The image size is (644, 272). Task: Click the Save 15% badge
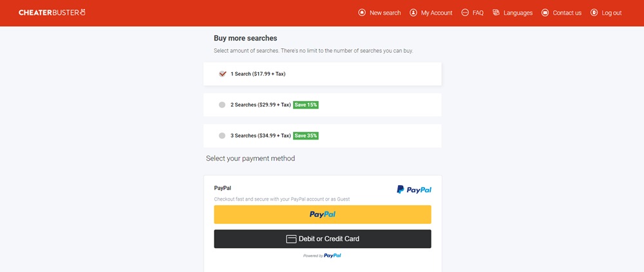[x=306, y=105]
